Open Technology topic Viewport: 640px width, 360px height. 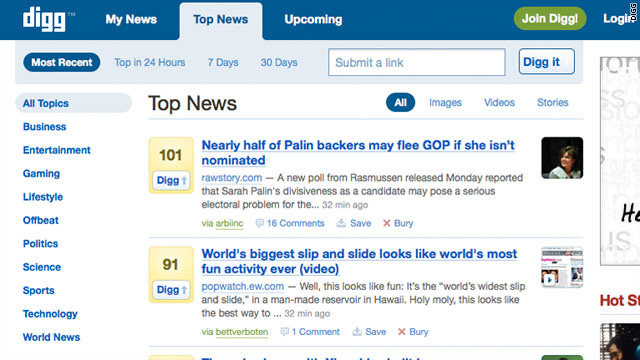(x=50, y=314)
